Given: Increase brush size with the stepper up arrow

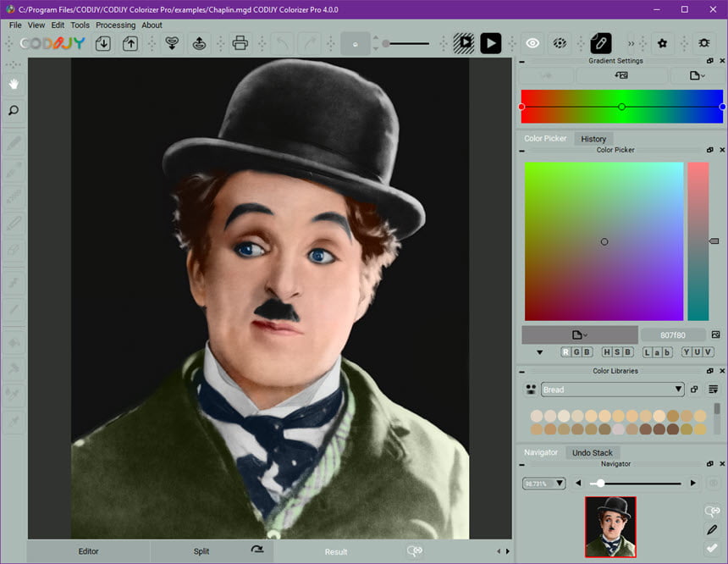Looking at the screenshot, I should [x=376, y=38].
